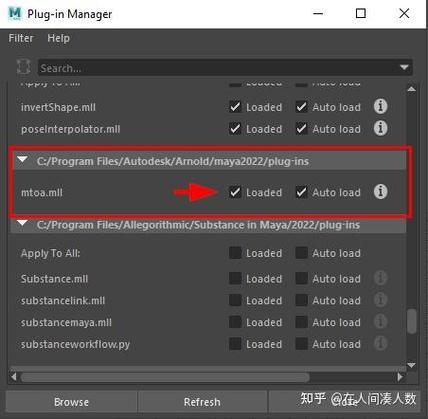Enable Auto load for Substance.mll
Screen dimensions: 428x419
click(302, 278)
